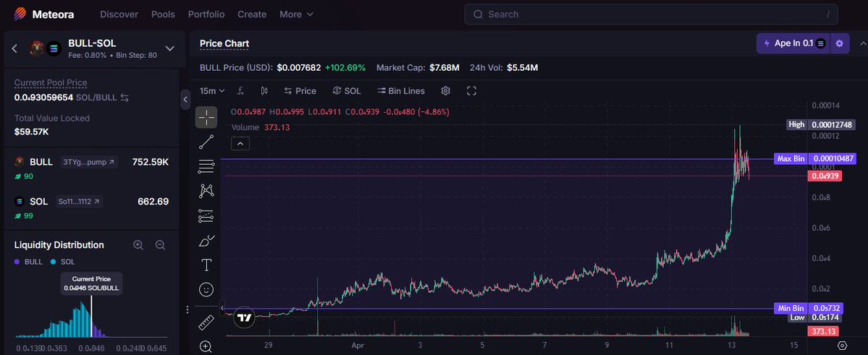Grab the panel resize handle dots
This screenshot has height=355, width=868.
coord(187,309)
